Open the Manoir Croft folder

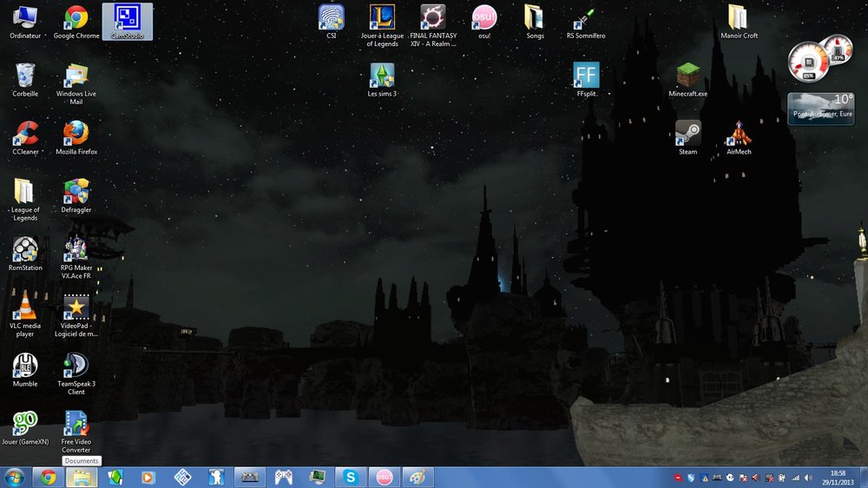[739, 23]
